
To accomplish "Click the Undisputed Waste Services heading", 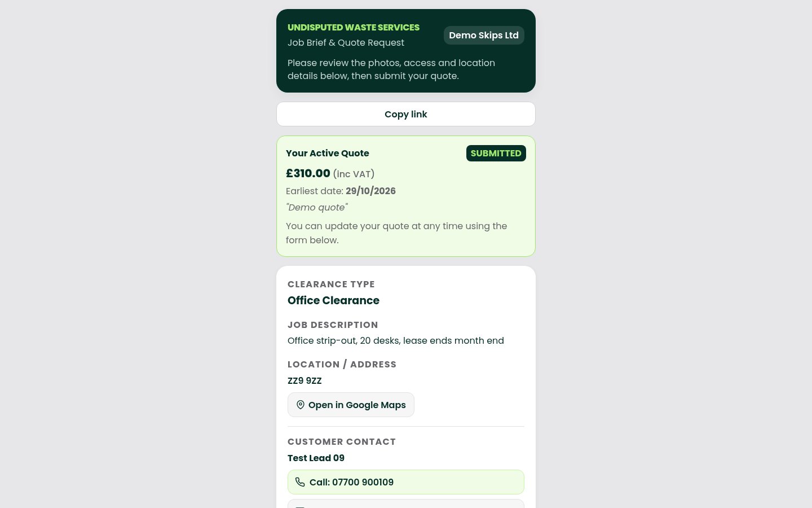I will 354,27.
